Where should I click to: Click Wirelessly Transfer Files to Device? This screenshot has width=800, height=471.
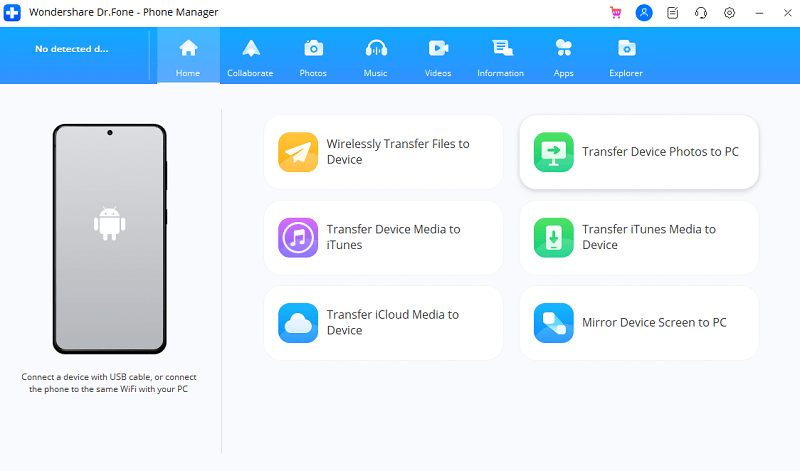(383, 152)
